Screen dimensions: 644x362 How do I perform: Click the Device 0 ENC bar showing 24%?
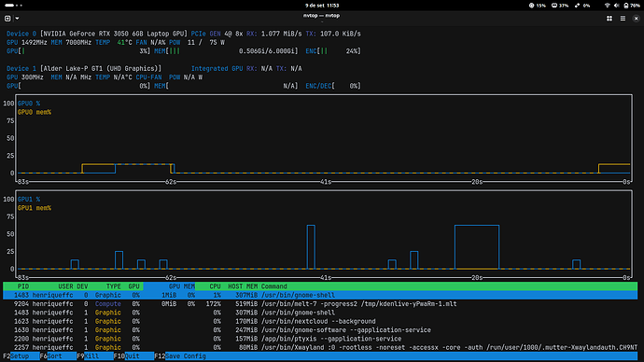click(x=333, y=51)
